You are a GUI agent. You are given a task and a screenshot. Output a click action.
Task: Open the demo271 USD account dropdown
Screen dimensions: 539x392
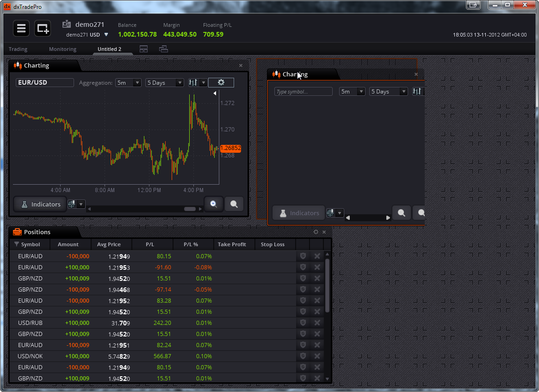click(x=106, y=35)
